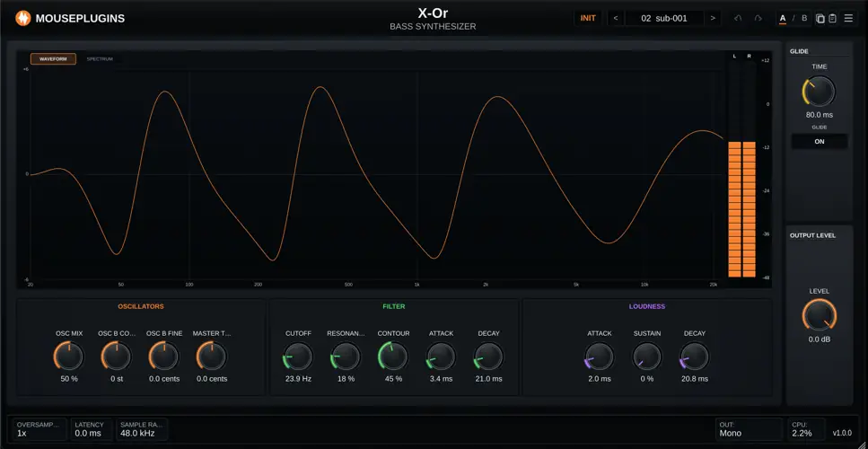Go to previous preset arrow
This screenshot has height=449, width=868.
616,18
